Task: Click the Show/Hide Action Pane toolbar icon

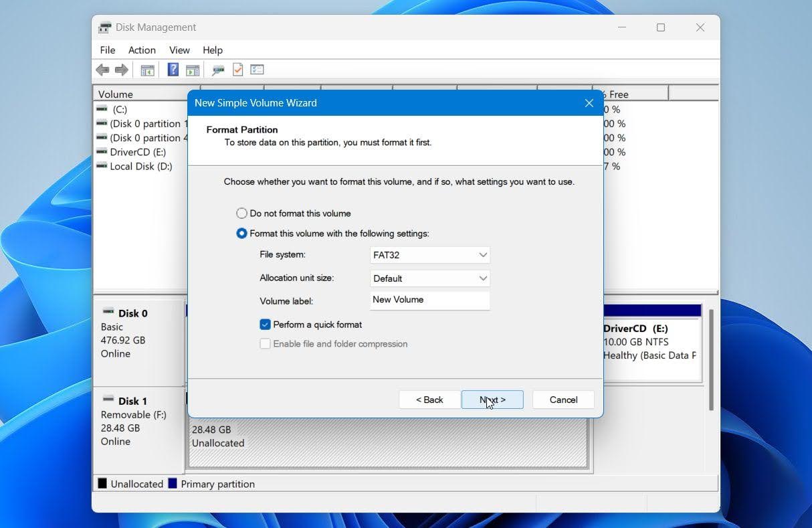Action: pyautogui.click(x=193, y=70)
